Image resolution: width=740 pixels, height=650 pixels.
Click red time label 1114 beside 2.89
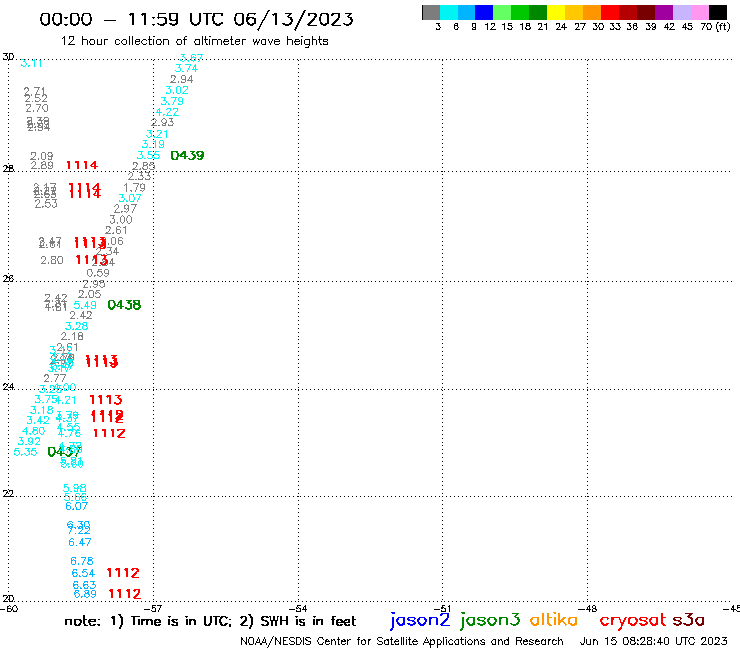coord(82,165)
